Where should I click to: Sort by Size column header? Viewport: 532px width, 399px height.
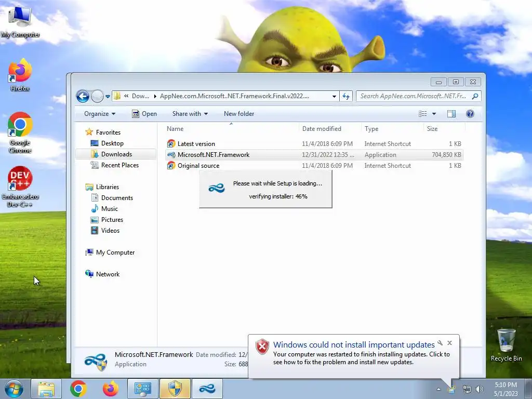(x=432, y=129)
